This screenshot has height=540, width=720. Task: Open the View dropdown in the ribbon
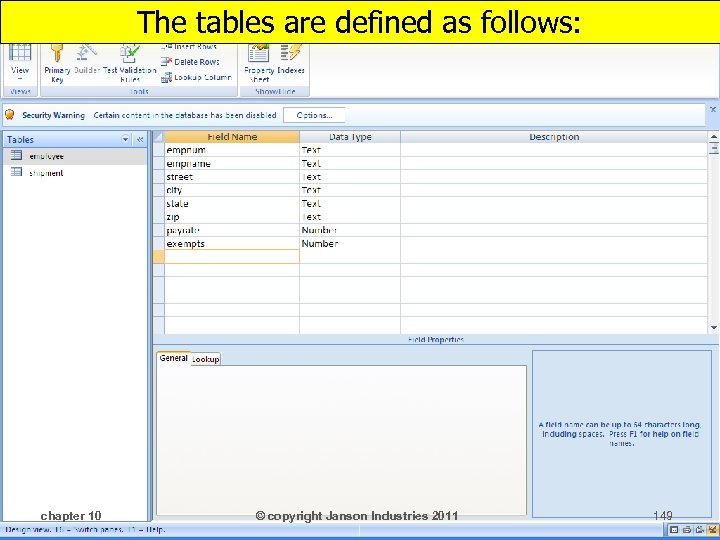pyautogui.click(x=20, y=63)
